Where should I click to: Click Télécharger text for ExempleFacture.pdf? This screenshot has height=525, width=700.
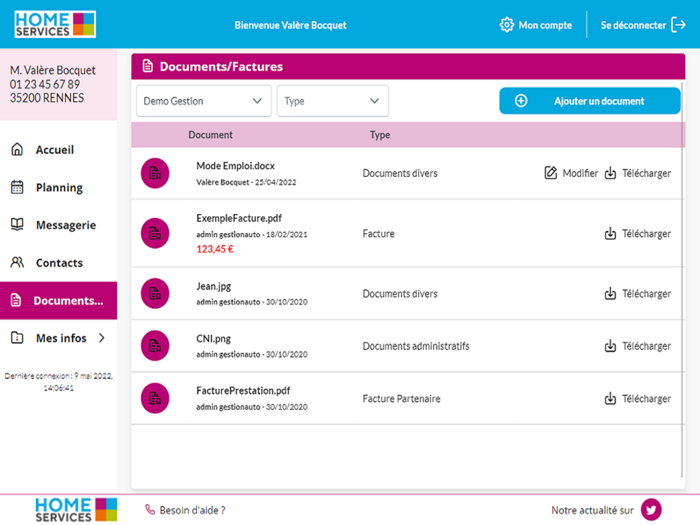(x=646, y=233)
